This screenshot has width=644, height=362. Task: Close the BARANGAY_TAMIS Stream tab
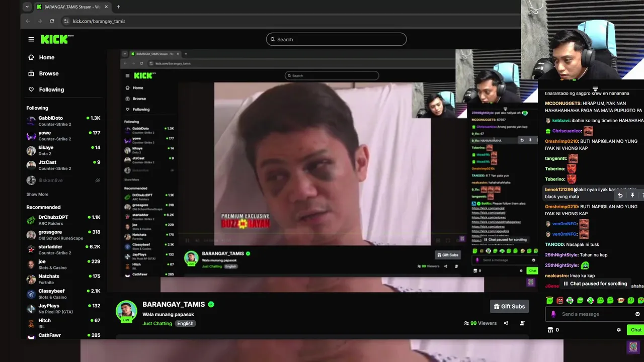click(106, 7)
